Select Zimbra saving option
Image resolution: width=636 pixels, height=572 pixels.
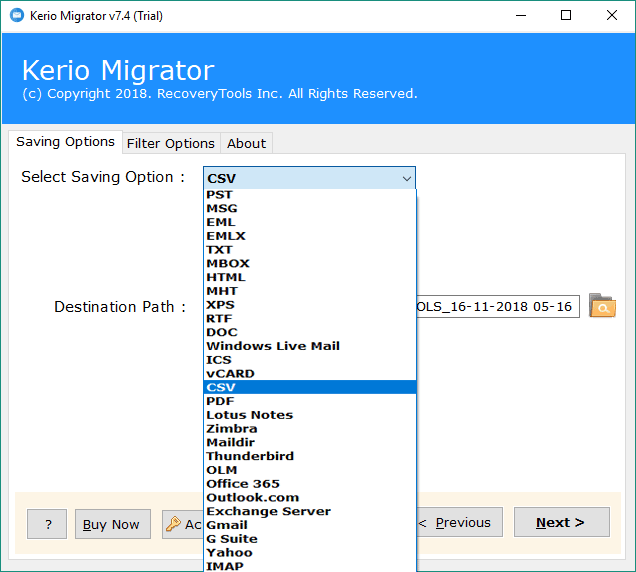[x=310, y=429]
